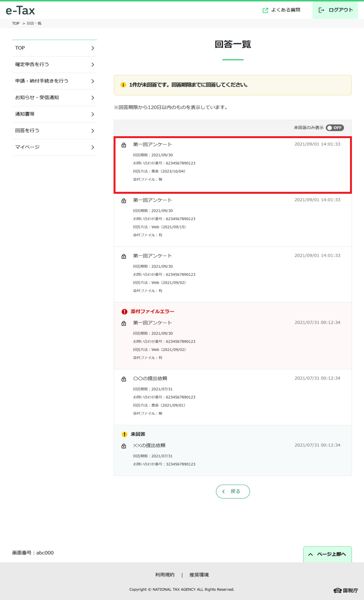Click the TOP breadcrumb link

(16, 23)
